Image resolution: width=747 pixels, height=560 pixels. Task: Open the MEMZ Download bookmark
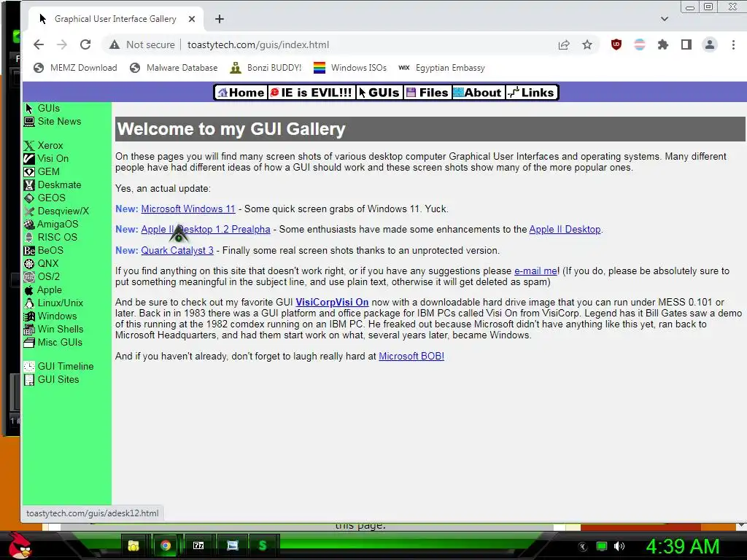tap(75, 68)
